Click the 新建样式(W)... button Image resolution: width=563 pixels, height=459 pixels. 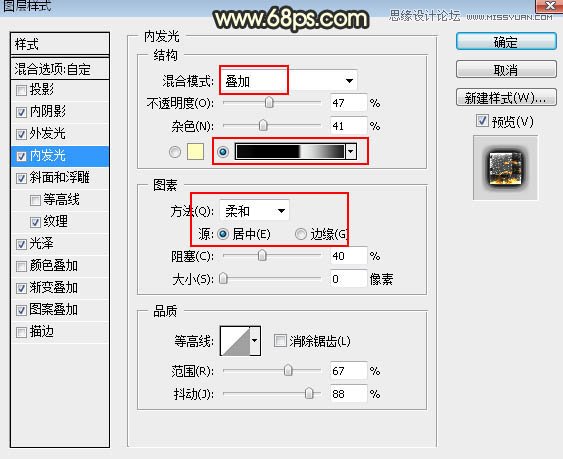[506, 97]
